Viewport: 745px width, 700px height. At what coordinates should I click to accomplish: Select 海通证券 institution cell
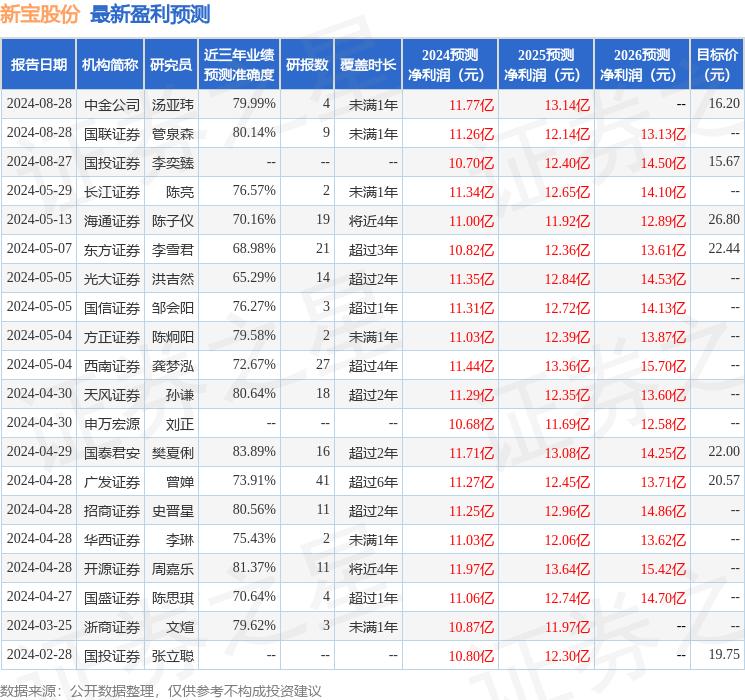112,221
